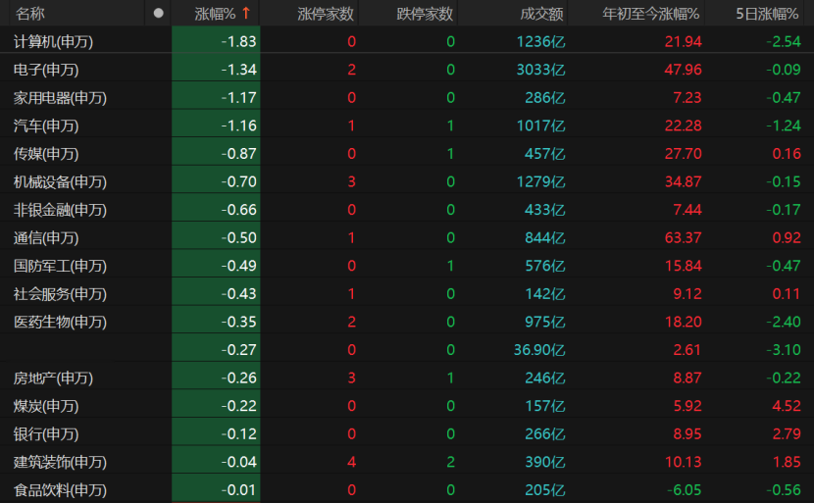This screenshot has width=814, height=504.
Task: Click turnover value 1236亿
Action: click(540, 41)
